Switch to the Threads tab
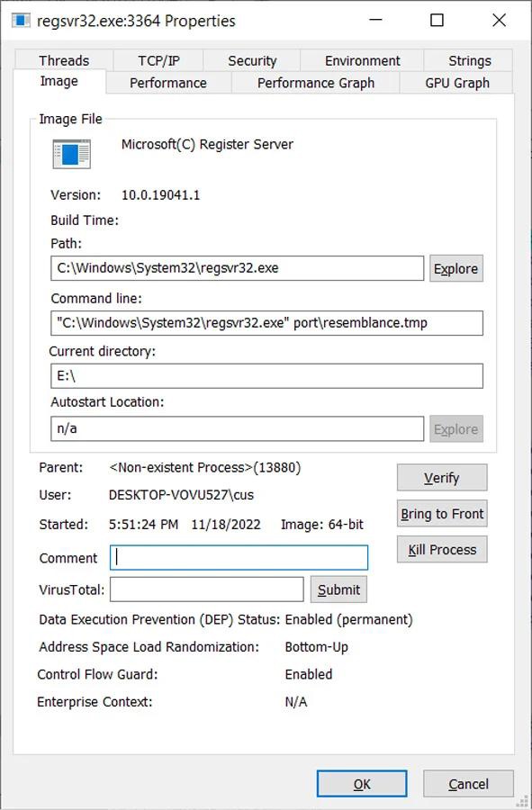The image size is (532, 810). [64, 60]
